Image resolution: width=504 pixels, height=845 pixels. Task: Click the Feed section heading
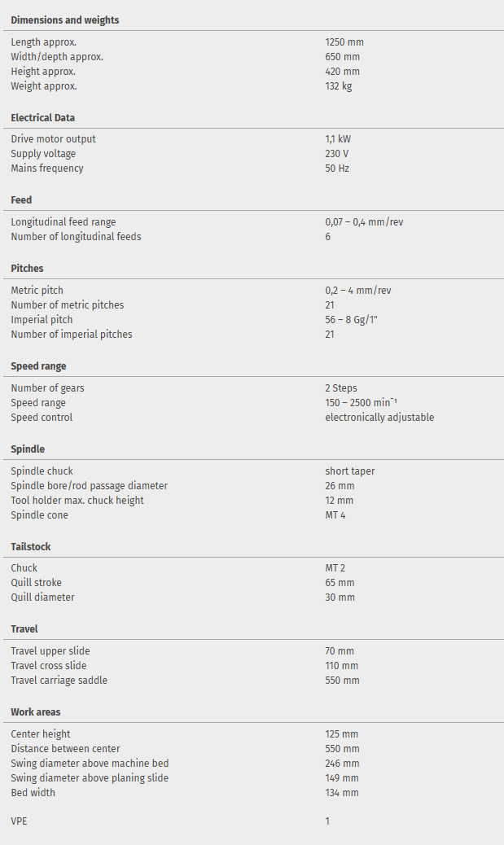(21, 200)
